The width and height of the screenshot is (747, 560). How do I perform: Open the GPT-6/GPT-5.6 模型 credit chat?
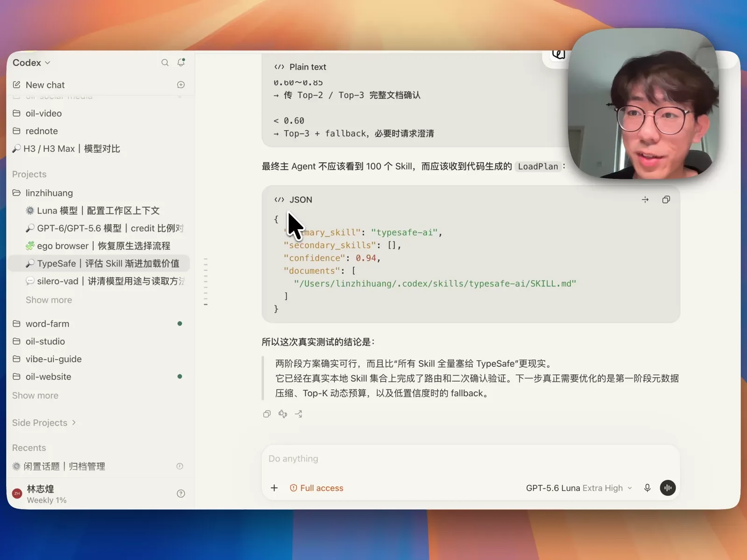[x=98, y=228]
